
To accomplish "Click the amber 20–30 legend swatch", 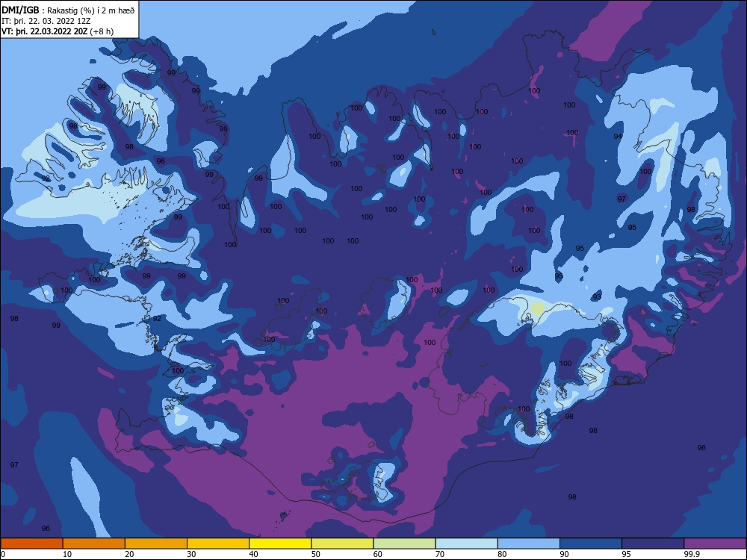I will coord(156,544).
